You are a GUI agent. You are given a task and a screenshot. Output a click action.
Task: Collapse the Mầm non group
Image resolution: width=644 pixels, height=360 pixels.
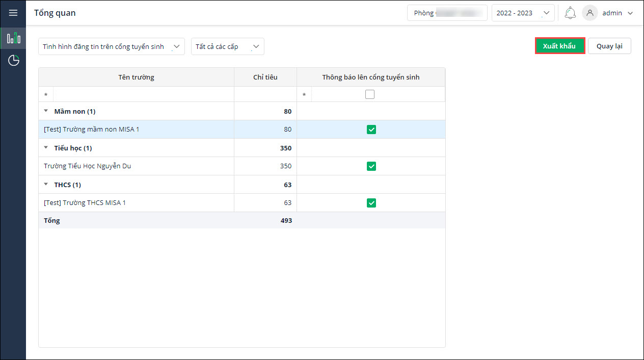pos(46,111)
